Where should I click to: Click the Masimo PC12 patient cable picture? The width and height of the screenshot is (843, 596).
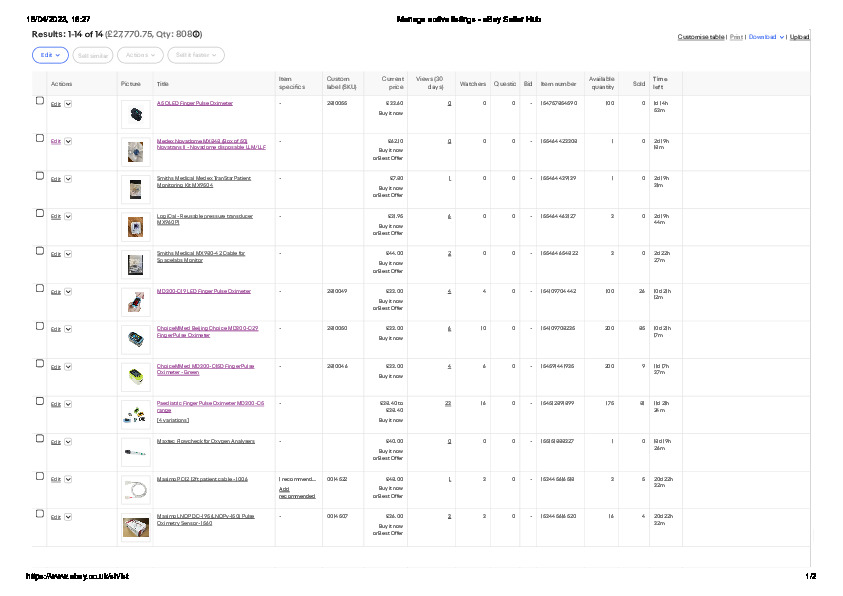[136, 489]
